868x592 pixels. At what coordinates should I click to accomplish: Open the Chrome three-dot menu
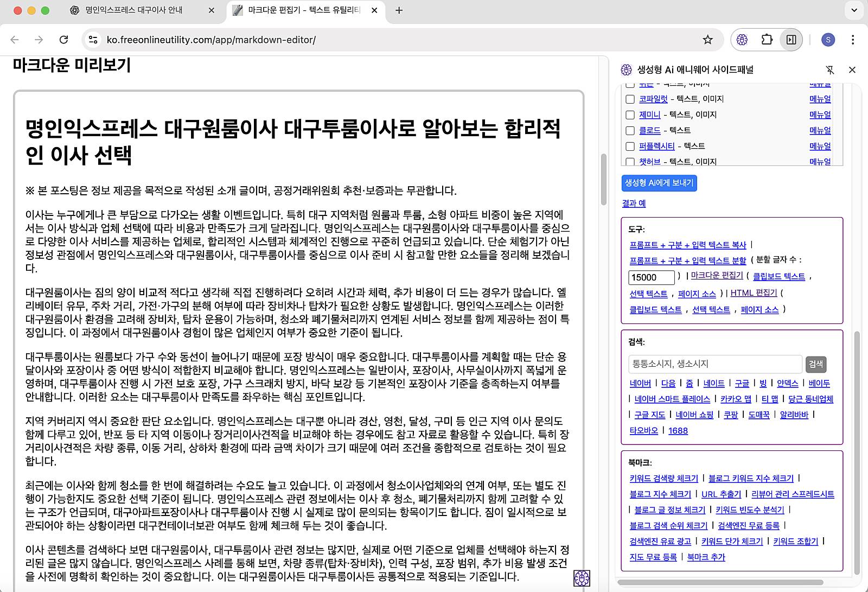tap(853, 40)
